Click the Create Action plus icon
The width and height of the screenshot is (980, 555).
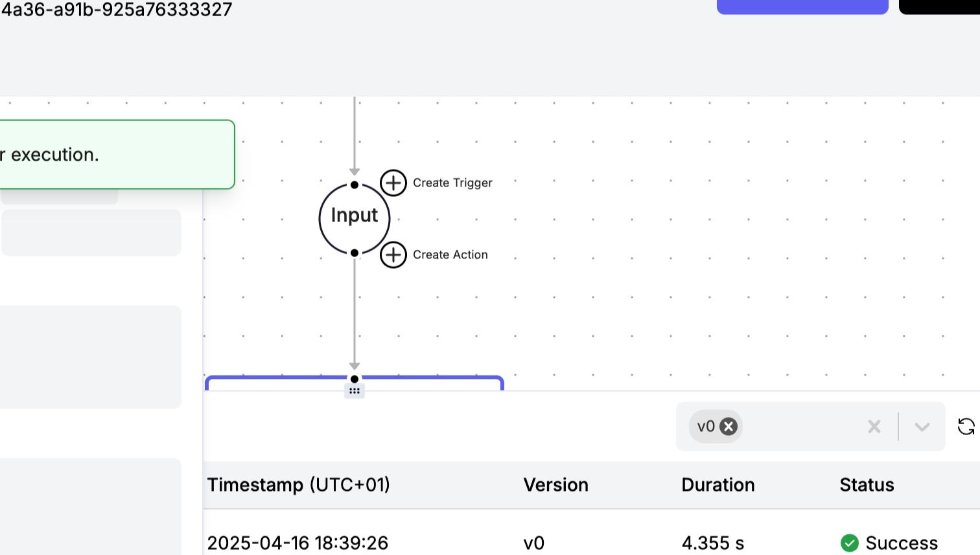point(393,255)
